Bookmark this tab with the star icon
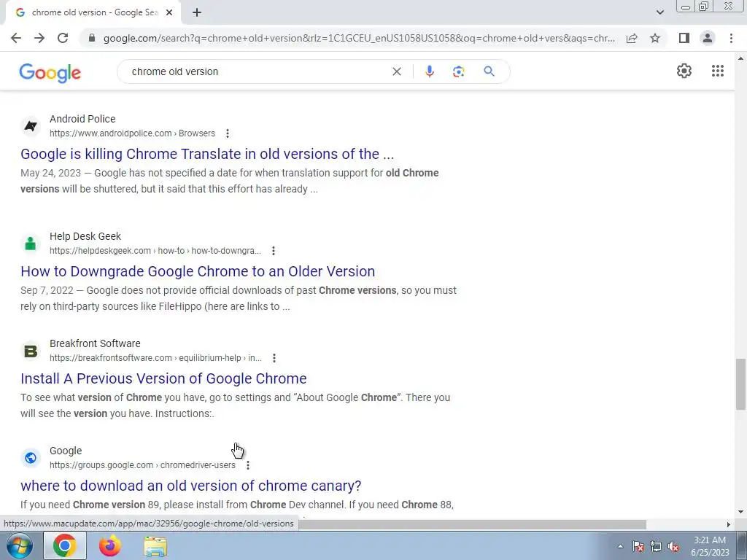This screenshot has height=560, width=747. pyautogui.click(x=655, y=38)
